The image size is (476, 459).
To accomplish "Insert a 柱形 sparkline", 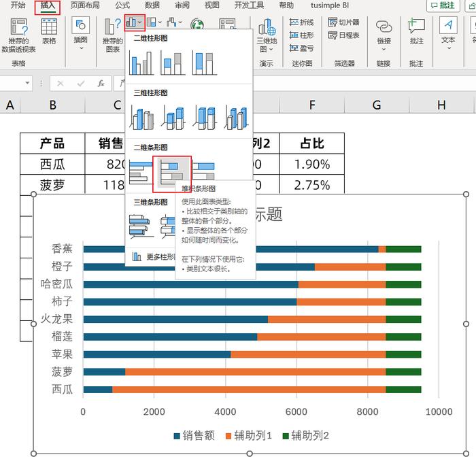I will 301,35.
